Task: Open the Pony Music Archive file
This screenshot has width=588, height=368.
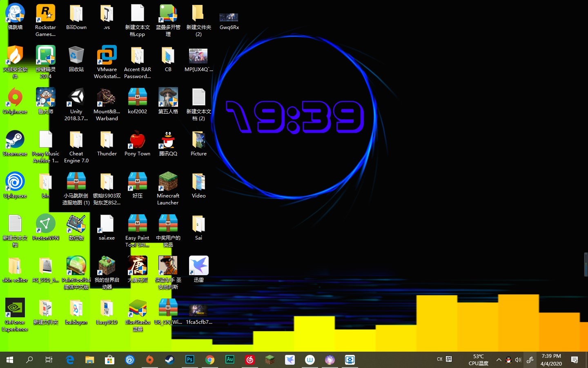Action: click(x=46, y=147)
